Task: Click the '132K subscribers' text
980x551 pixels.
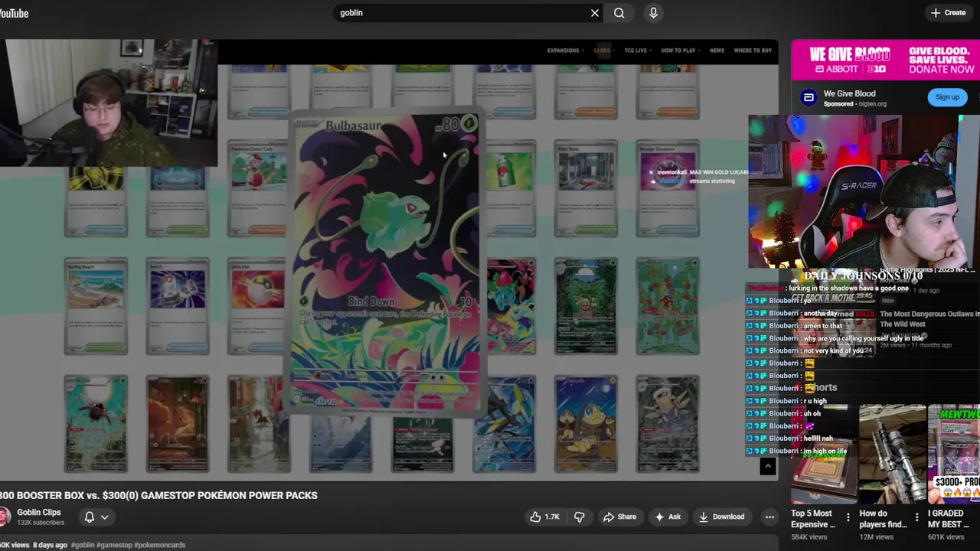Action: point(41,523)
